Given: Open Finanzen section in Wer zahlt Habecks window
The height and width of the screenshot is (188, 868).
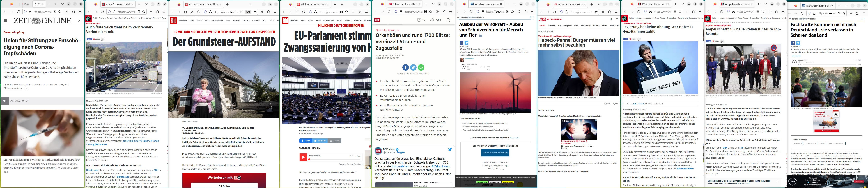Looking at the screenshot, I should (x=639, y=18).
